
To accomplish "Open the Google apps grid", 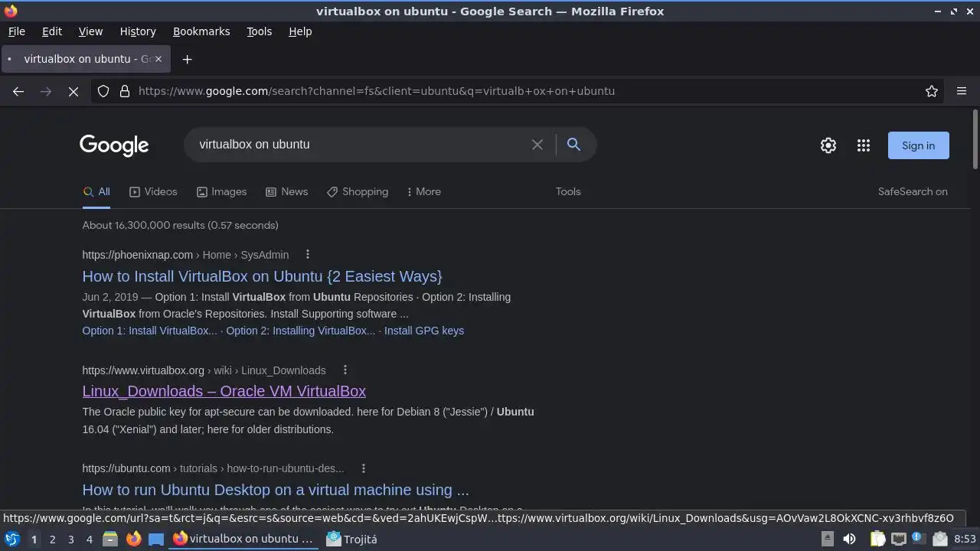I will (x=864, y=145).
